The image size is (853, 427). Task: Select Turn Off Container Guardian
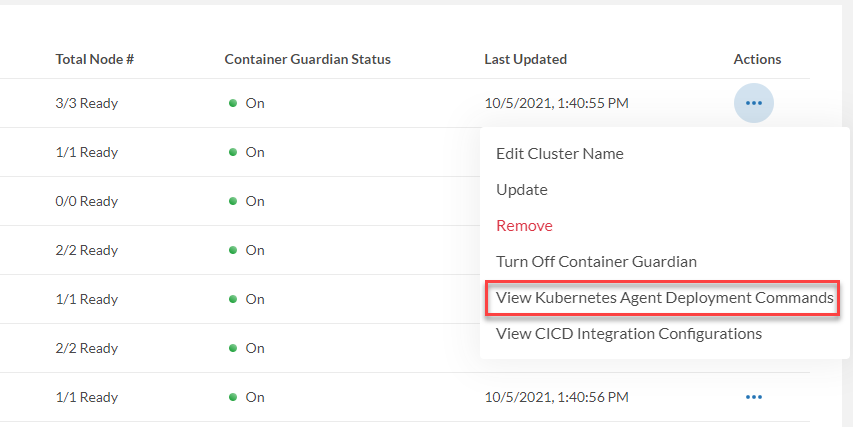click(x=596, y=262)
